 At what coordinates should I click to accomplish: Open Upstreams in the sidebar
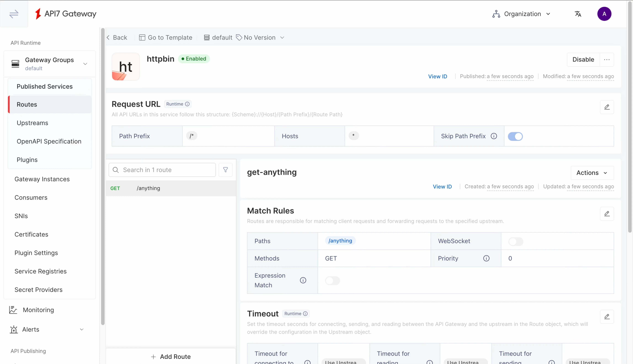(32, 123)
